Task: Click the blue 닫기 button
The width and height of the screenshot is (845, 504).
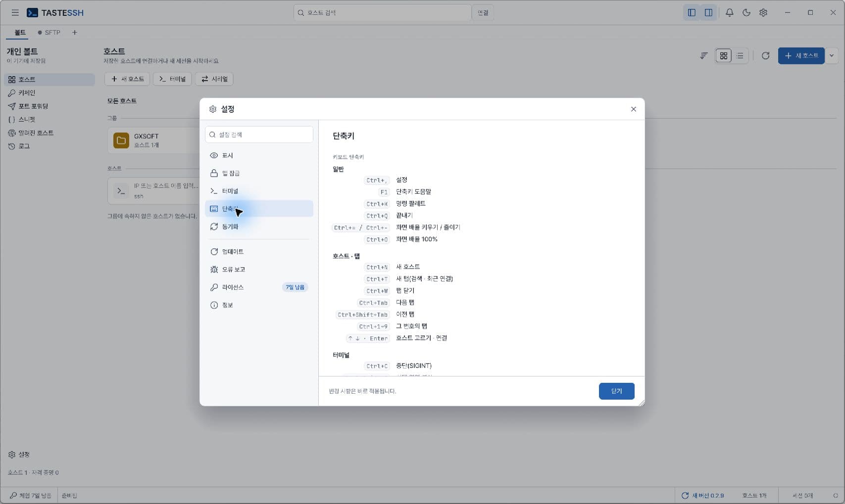Action: [x=616, y=391]
